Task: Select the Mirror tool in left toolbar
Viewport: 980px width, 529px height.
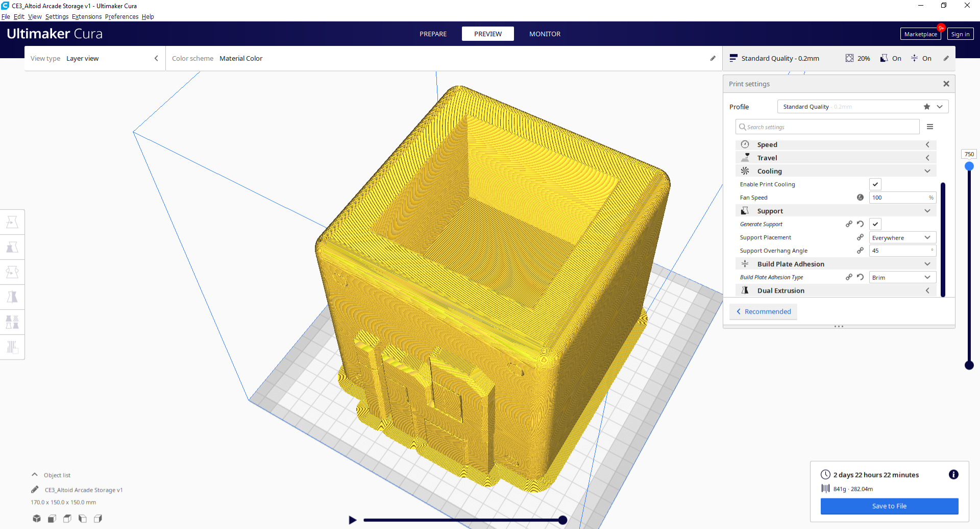Action: (12, 297)
